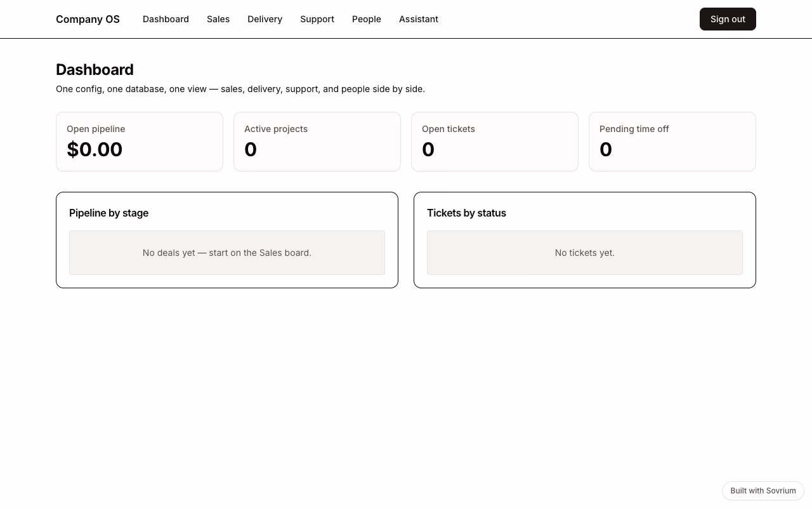Open the Assistant nav item
The width and height of the screenshot is (812, 508).
[x=419, y=19]
